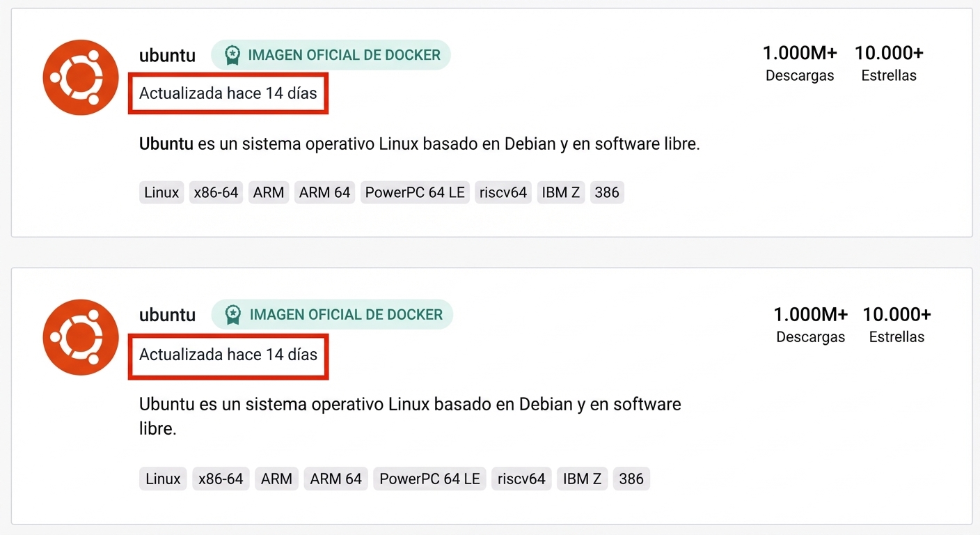Viewport: 980px width, 535px height.
Task: Click the official-image ribbon icon in lower card
Action: (x=233, y=315)
